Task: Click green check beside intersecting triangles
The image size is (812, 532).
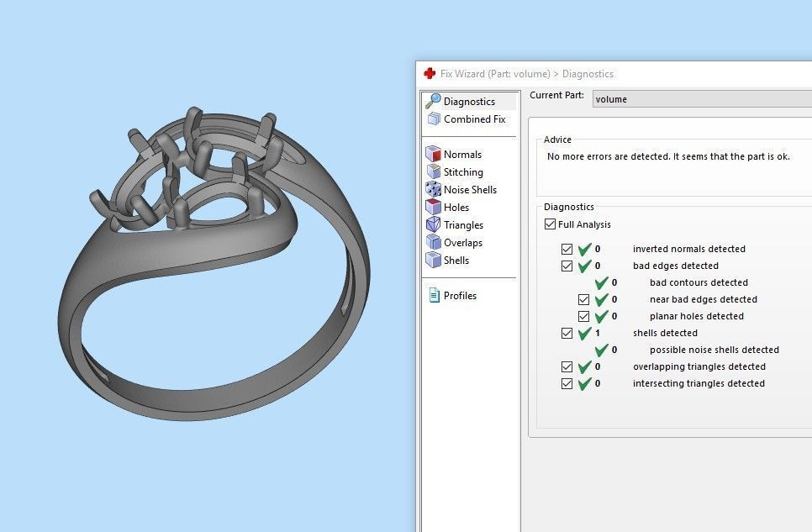Action: click(585, 384)
